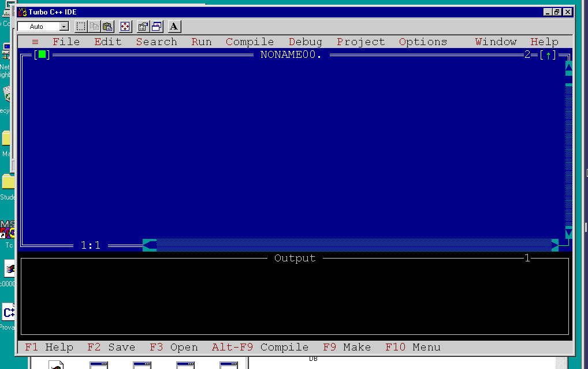Zoom editor window with green arrow
Viewport: 588px width, 369px height.
coord(548,56)
